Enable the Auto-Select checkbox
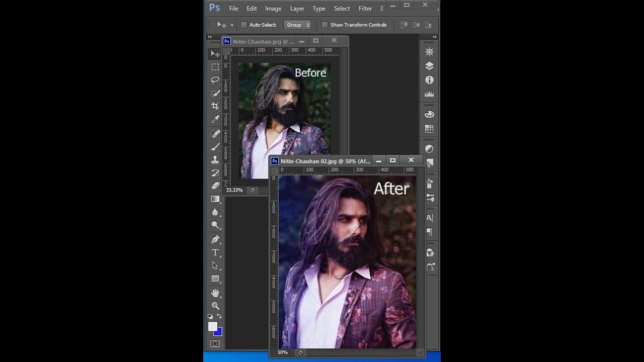Screen dimensions: 644x362 244,25
